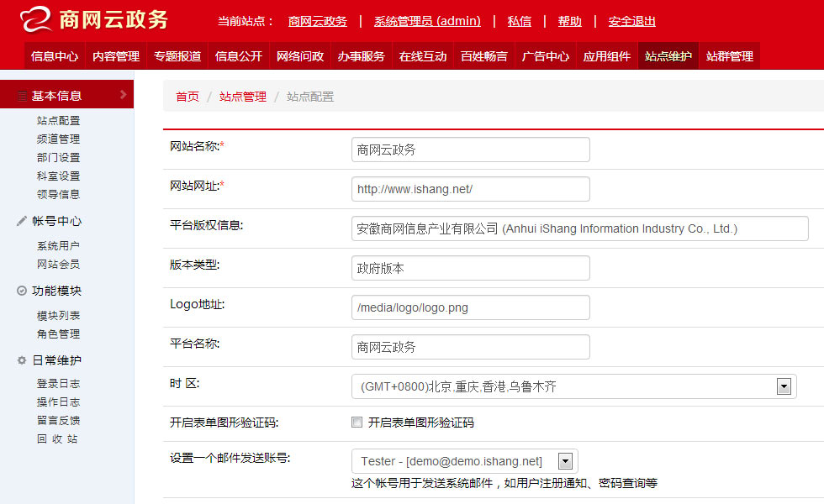Open the 办事服务 tab
Image resolution: width=824 pixels, height=504 pixels.
point(362,56)
